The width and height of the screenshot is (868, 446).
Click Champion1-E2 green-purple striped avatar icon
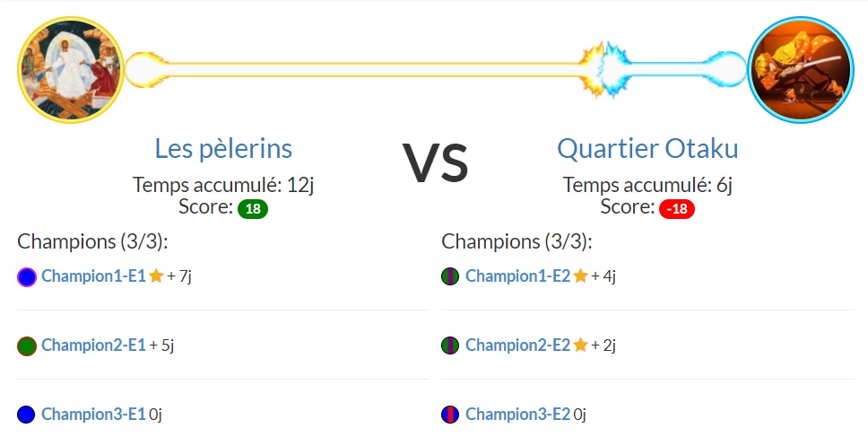coord(450,276)
